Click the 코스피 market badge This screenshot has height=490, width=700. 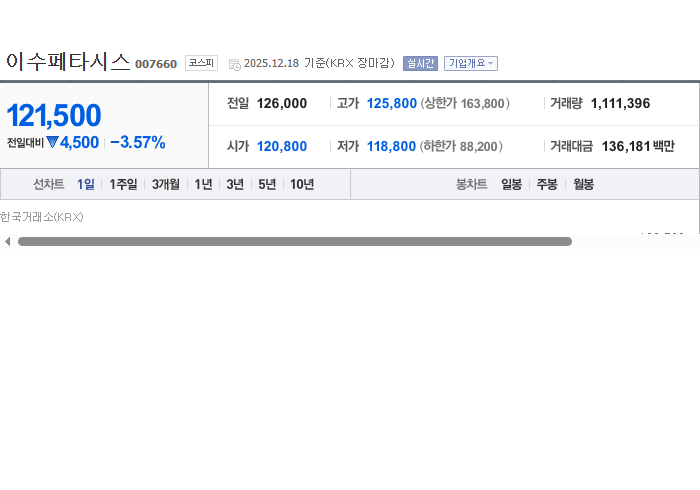click(x=201, y=63)
